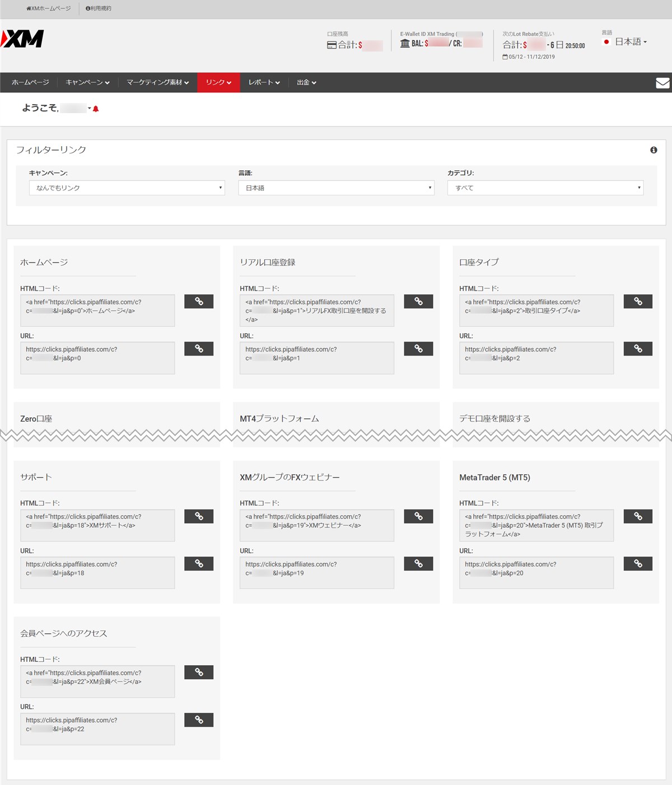Select the ホームページ HTML code field

pos(97,310)
